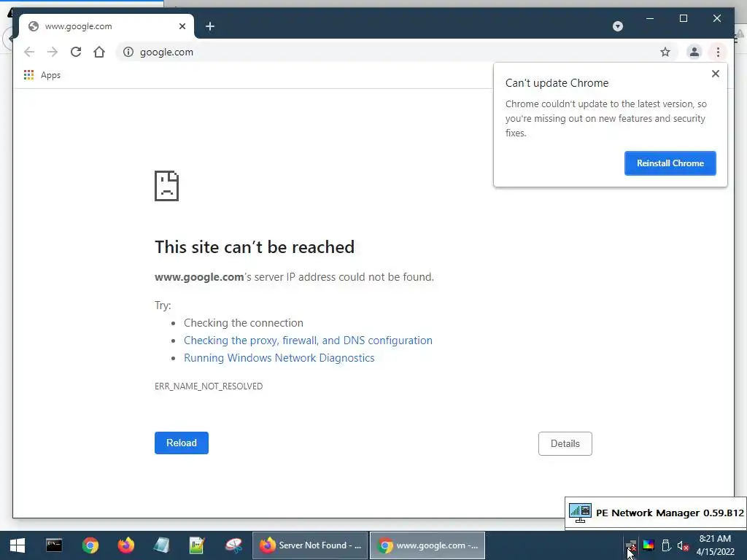The width and height of the screenshot is (747, 560).
Task: Bookmark this page with the star icon
Action: tap(665, 52)
